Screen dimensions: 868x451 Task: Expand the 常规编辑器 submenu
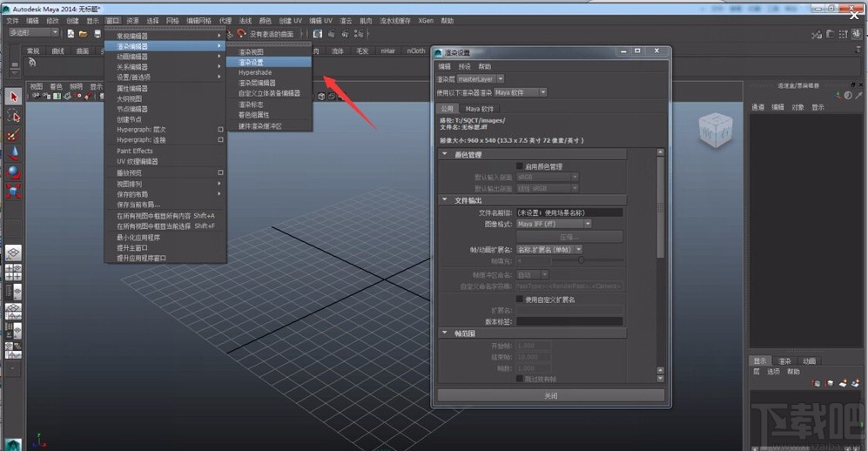pyautogui.click(x=165, y=36)
